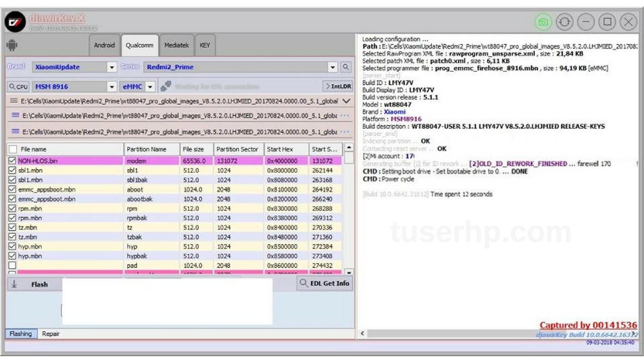Toggle the select-all header checkbox
This screenshot has width=644, height=362.
(13, 149)
